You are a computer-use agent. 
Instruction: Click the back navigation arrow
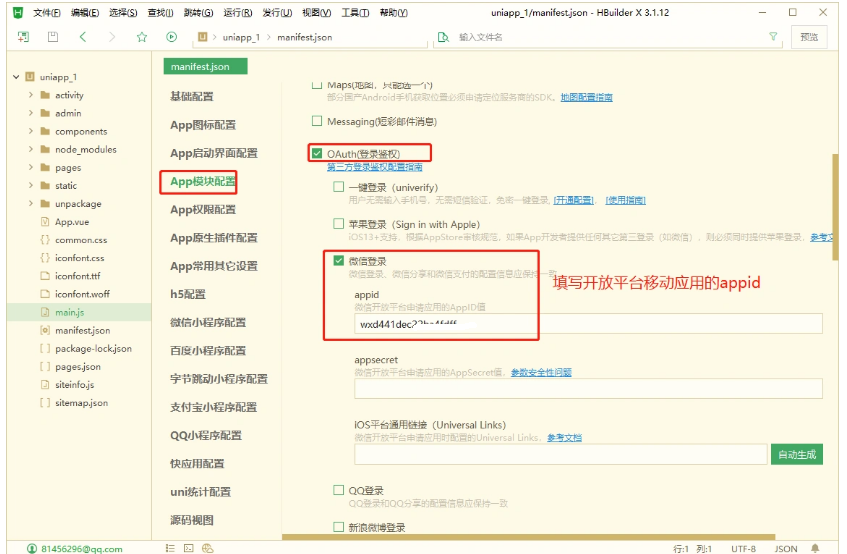click(82, 36)
